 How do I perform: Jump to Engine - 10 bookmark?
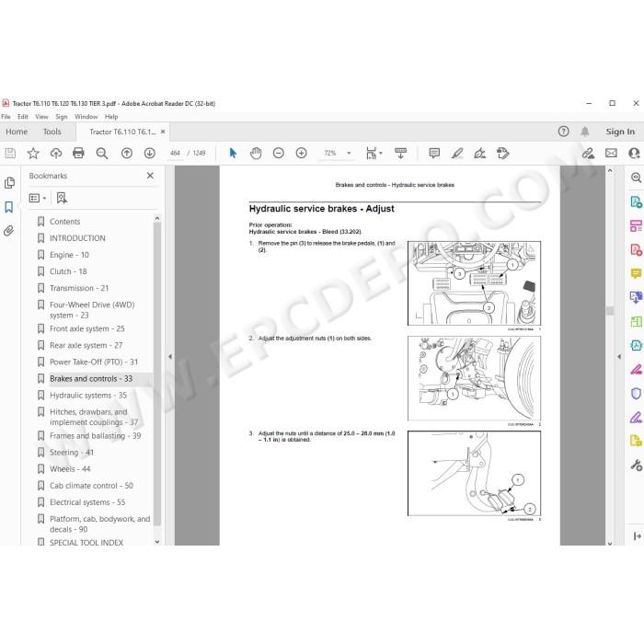pos(69,255)
